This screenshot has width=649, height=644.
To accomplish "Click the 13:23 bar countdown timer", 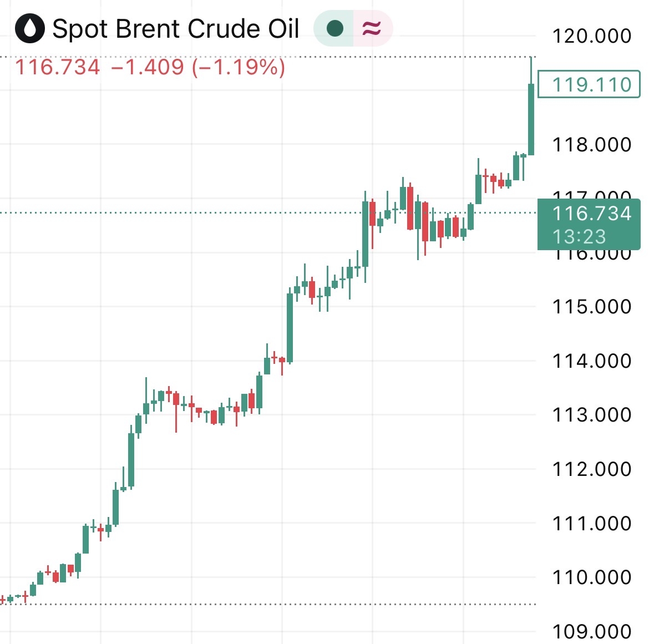I will 579,237.
